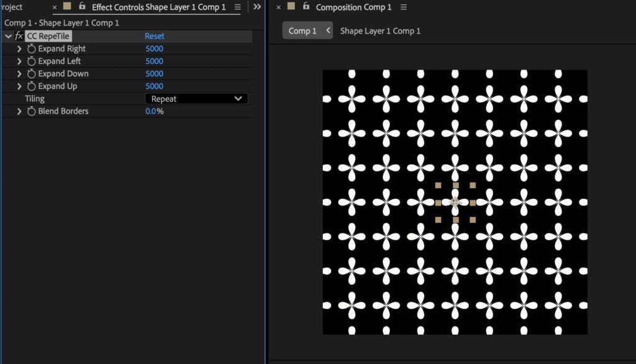
Task: Click the Blend Borders stopwatch icon
Action: click(x=31, y=111)
